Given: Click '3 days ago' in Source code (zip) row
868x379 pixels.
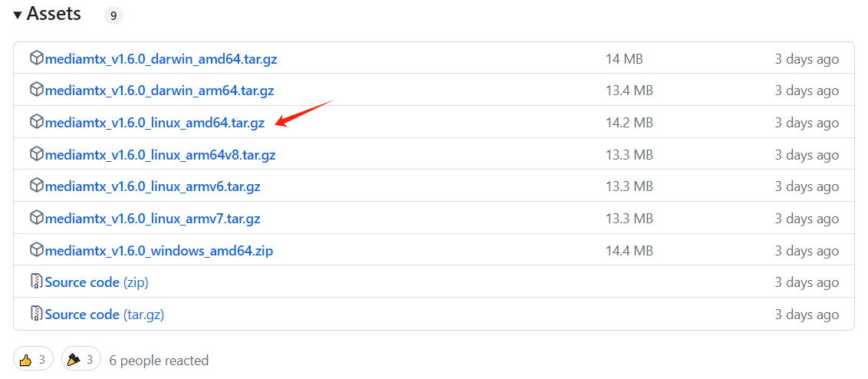Looking at the screenshot, I should 807,282.
